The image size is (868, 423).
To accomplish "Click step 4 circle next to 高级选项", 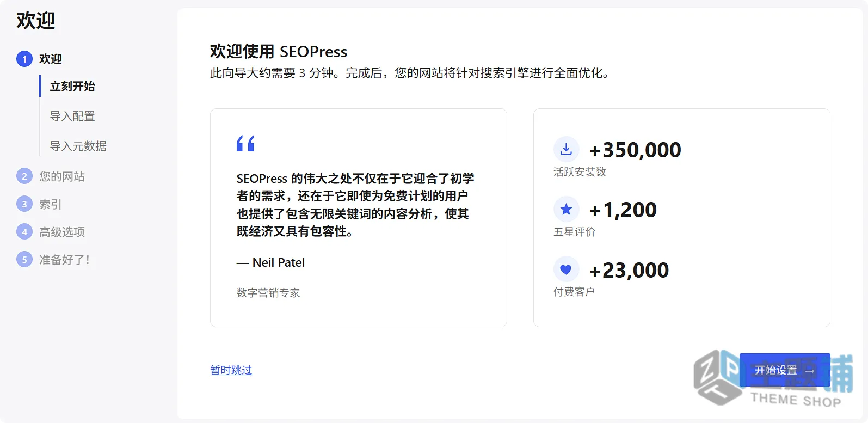I will [x=24, y=232].
